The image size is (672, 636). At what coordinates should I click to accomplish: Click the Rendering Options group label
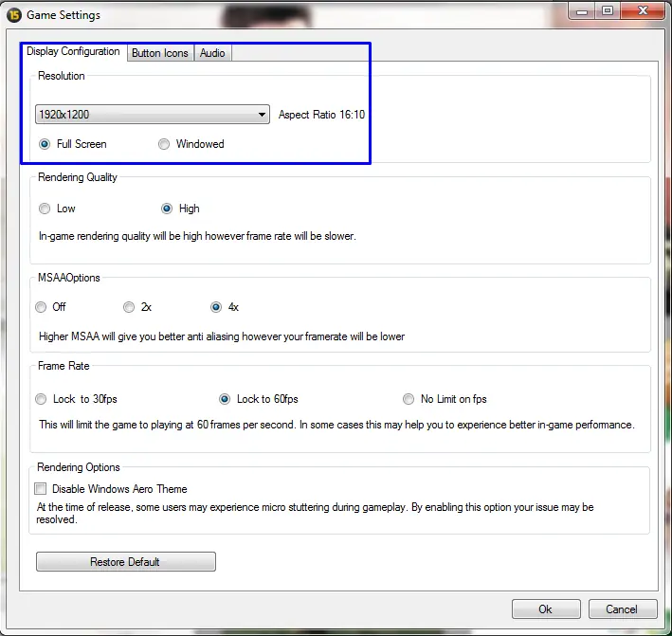point(79,467)
